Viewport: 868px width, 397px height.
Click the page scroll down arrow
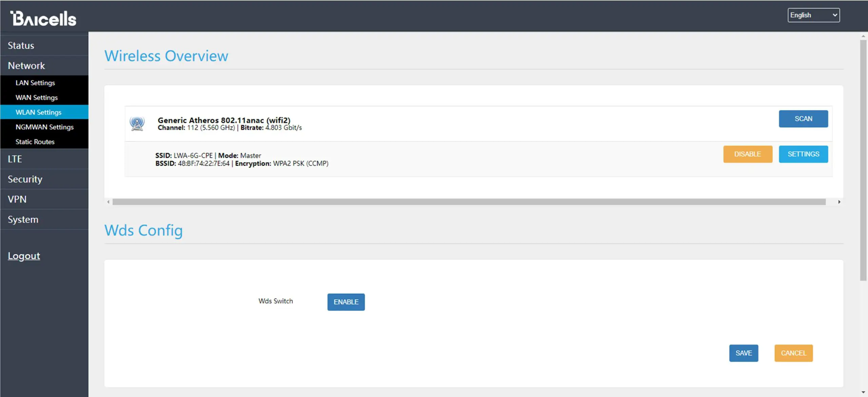[863, 392]
